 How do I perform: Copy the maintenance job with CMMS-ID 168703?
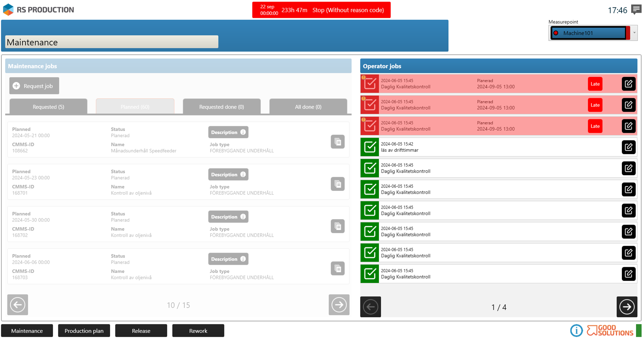[x=337, y=268]
